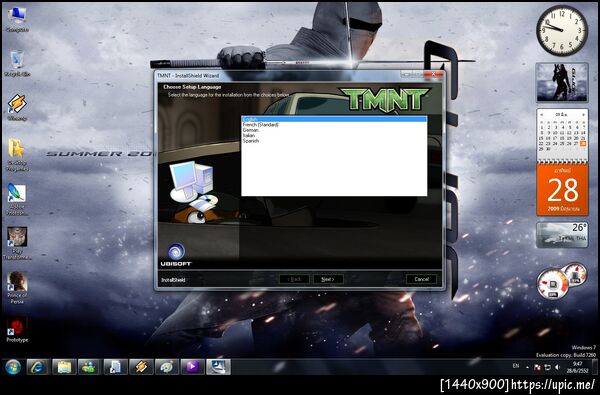This screenshot has height=395, width=600.
Task: Click the computer setup illustration icon
Action: [x=194, y=186]
